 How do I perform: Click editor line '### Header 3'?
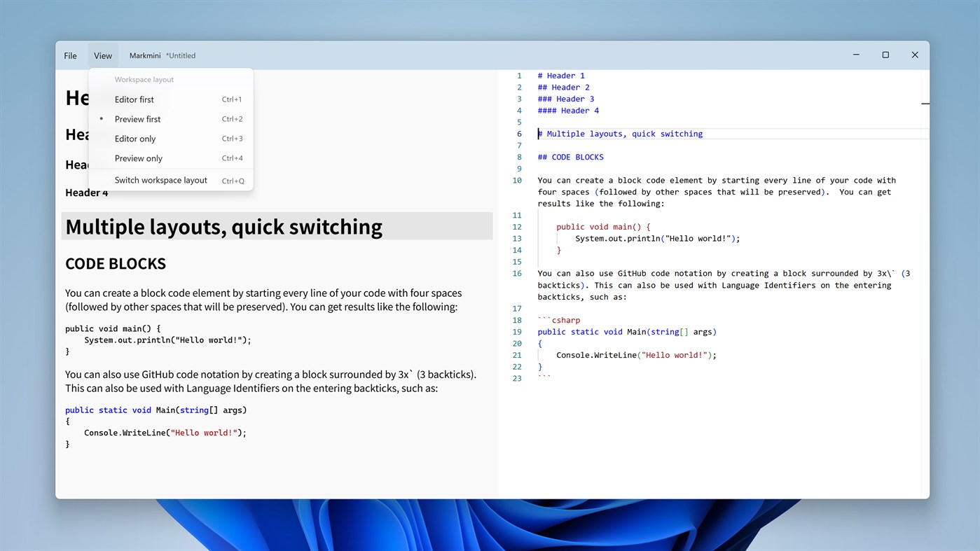(566, 99)
